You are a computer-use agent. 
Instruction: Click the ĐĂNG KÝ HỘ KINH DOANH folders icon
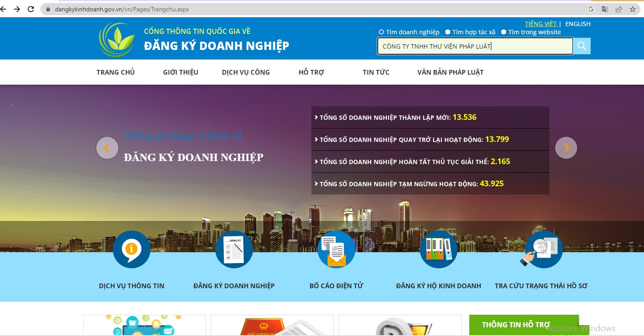pos(438,250)
